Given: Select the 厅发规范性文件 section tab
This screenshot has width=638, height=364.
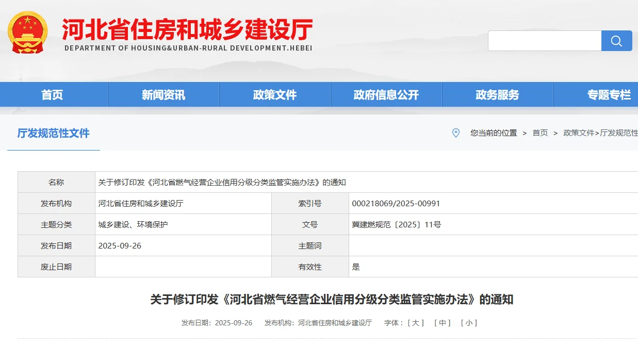Looking at the screenshot, I should click(54, 134).
